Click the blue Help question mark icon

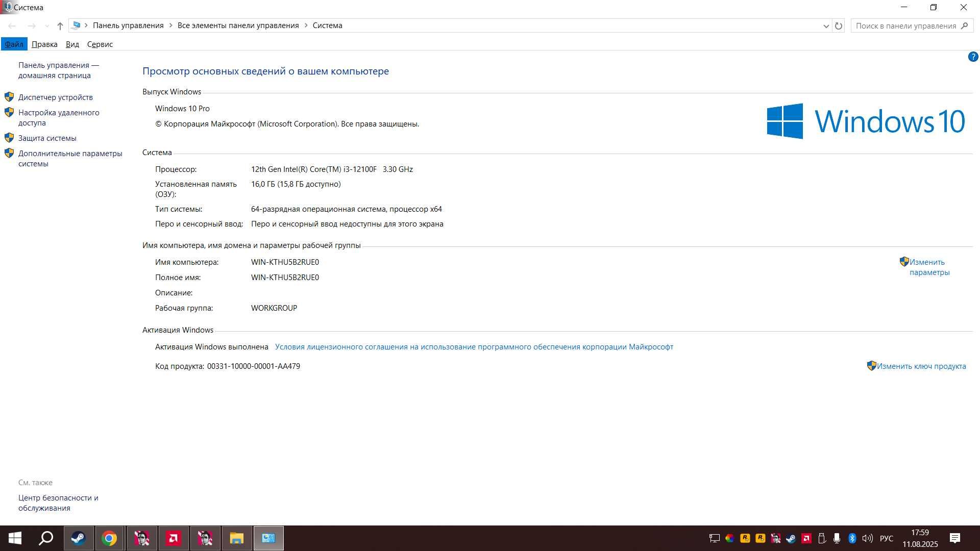tap(973, 57)
